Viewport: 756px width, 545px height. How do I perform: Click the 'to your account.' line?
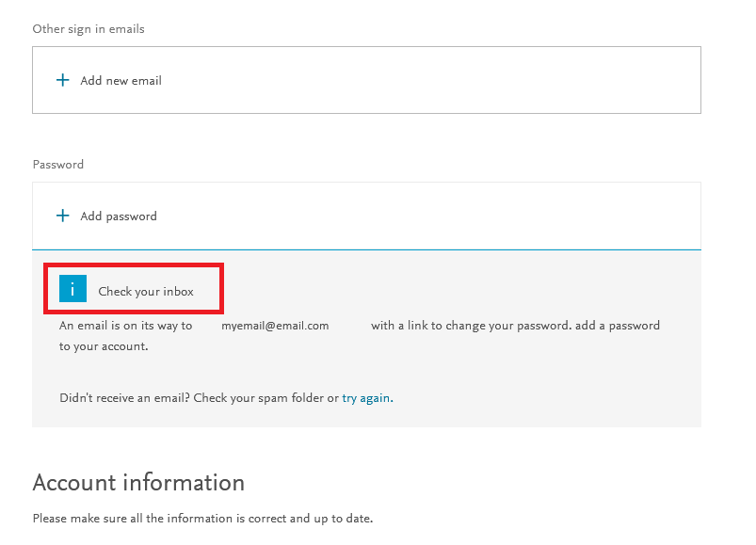[x=104, y=346]
